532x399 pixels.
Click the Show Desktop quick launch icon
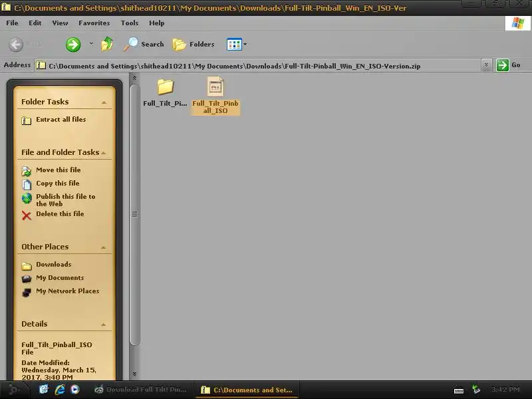[44, 390]
